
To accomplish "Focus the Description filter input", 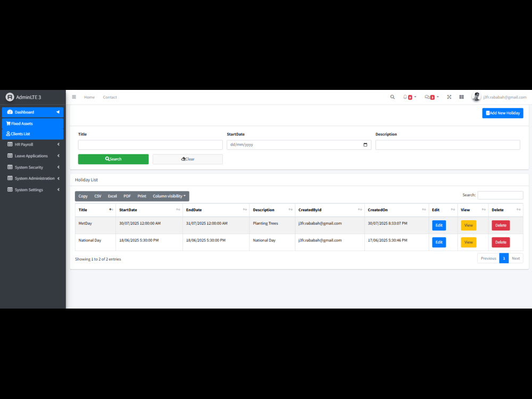I will (x=447, y=145).
